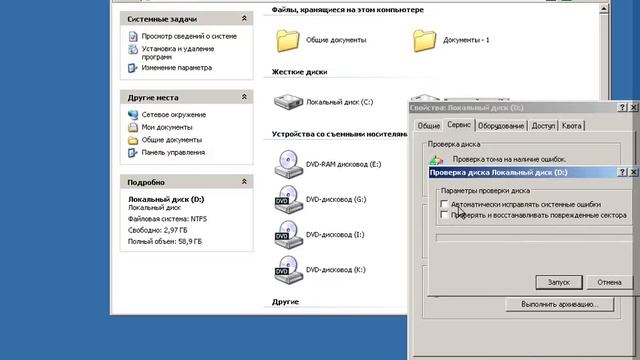Enable Проверять и восстанавливать поврежденные сектора
The image size is (640, 360).
[444, 215]
